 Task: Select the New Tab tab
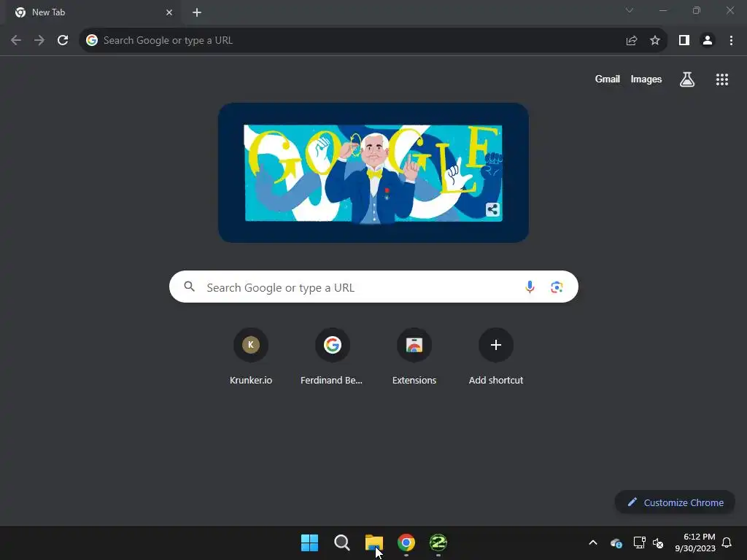pos(94,12)
